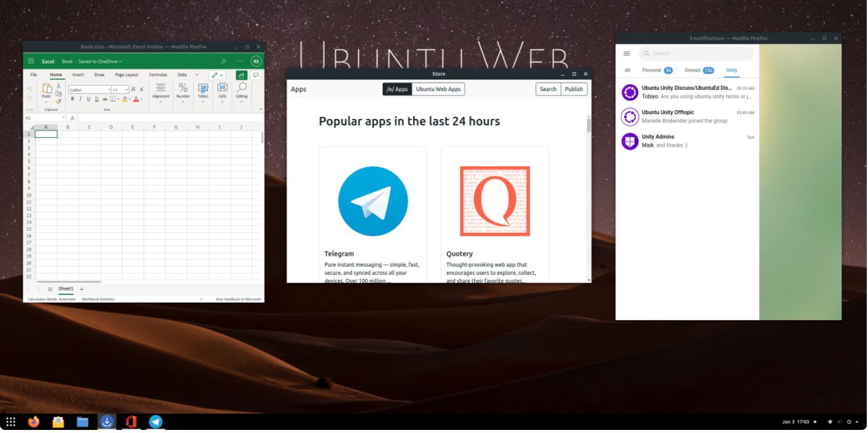The width and height of the screenshot is (868, 433).
Task: Select Ubuntu Web Apps in Store
Action: 438,89
